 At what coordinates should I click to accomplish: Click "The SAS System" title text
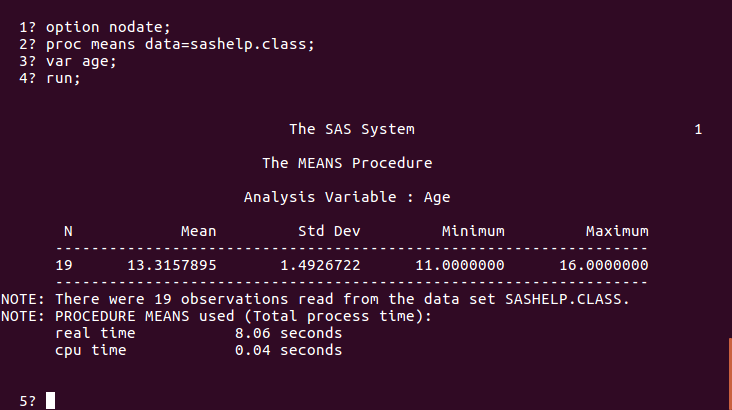tap(351, 129)
